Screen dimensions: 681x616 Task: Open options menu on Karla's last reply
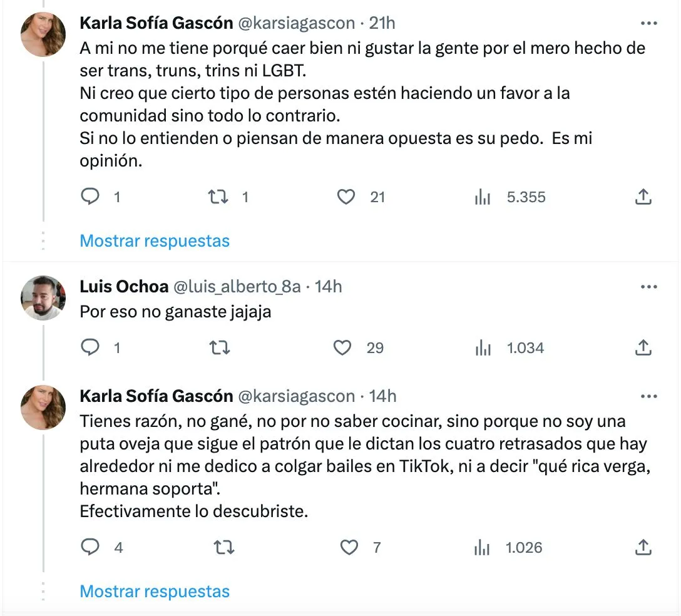point(650,396)
